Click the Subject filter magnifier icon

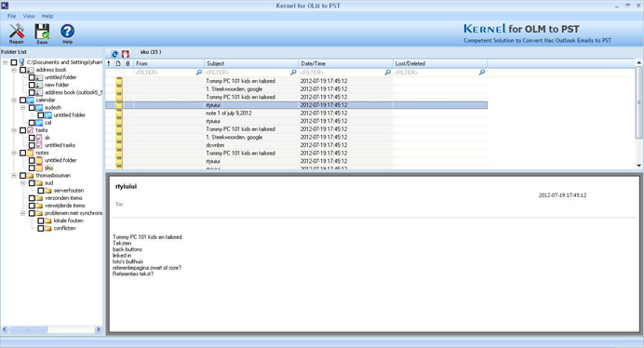[x=293, y=73]
